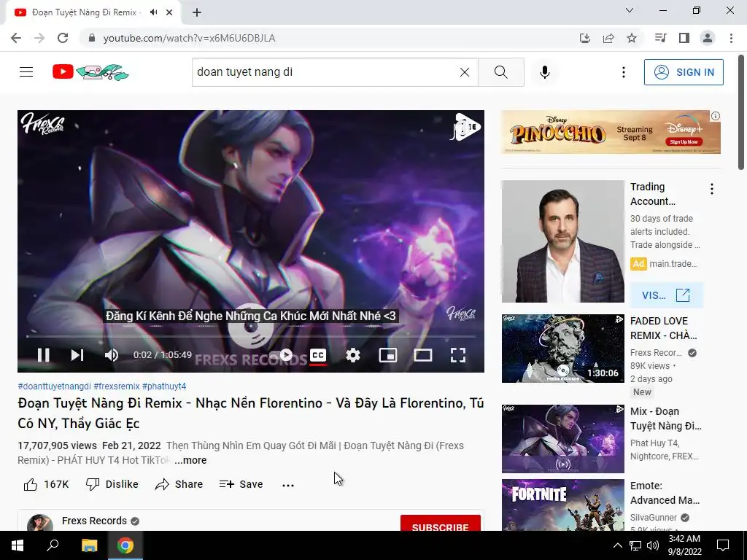This screenshot has width=747, height=560.
Task: Open tab search chevron
Action: click(630, 10)
